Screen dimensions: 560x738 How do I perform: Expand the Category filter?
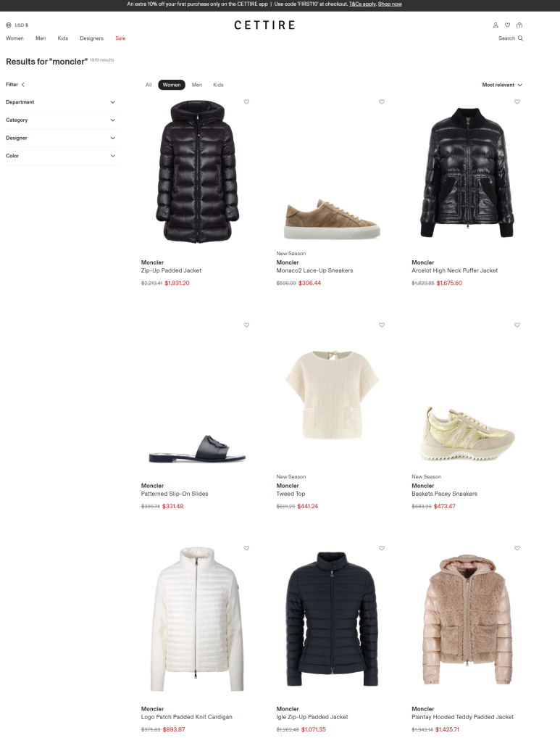(x=61, y=120)
